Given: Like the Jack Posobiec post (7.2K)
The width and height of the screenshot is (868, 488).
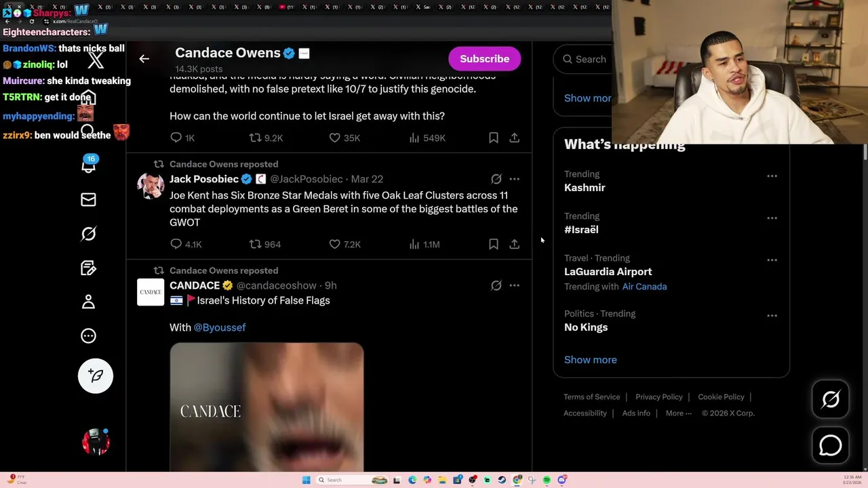Looking at the screenshot, I should (x=344, y=244).
